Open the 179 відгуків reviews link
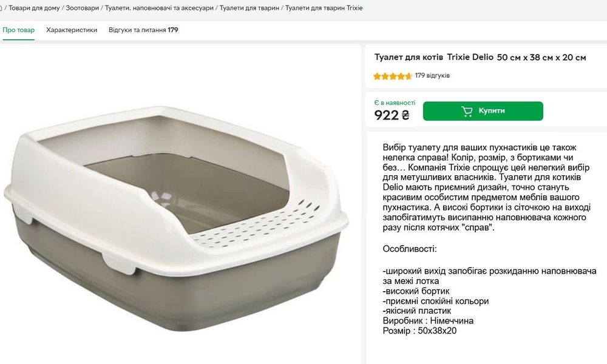The width and height of the screenshot is (607, 364). point(432,76)
